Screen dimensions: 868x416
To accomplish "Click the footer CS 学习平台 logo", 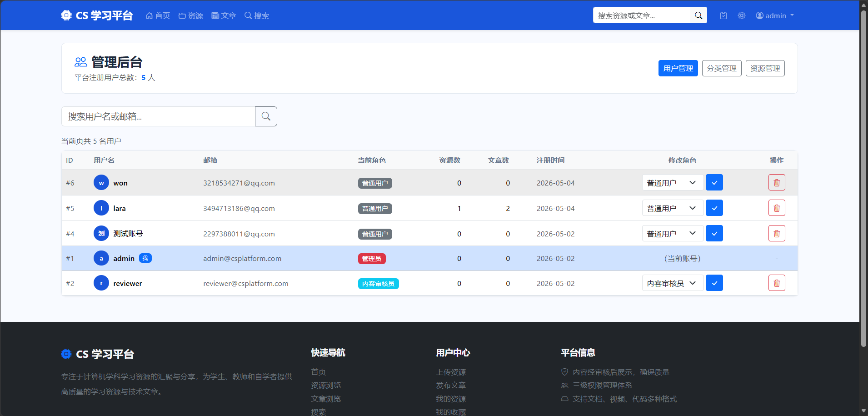I will (97, 354).
